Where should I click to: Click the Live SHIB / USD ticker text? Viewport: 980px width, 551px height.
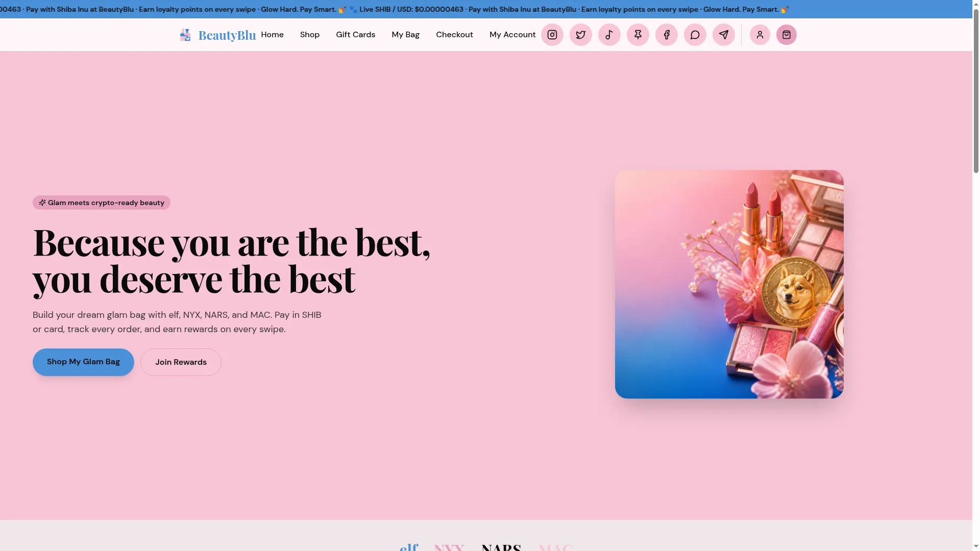[411, 9]
